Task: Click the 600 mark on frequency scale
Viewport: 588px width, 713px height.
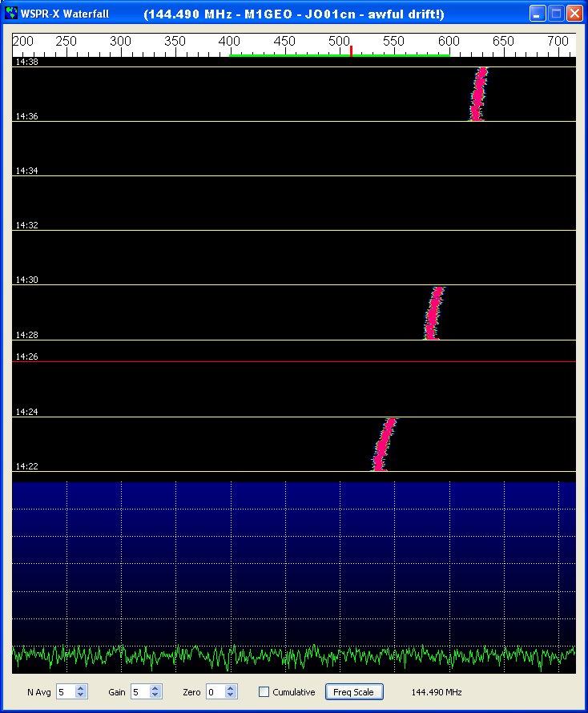Action: click(449, 41)
